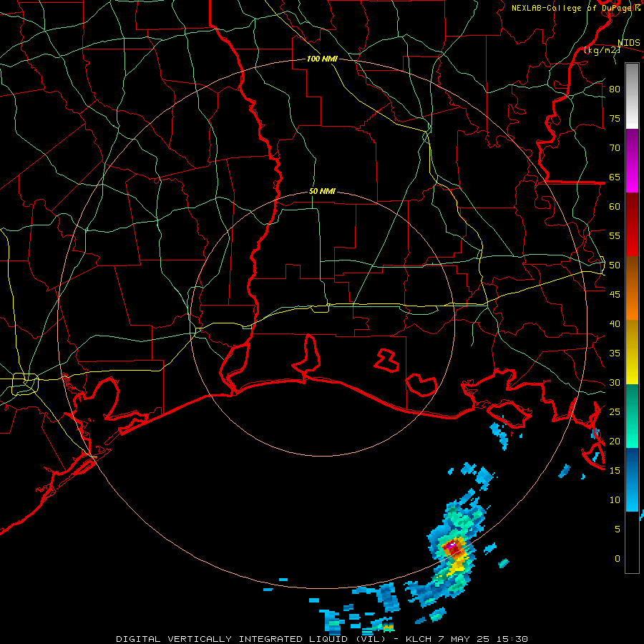This screenshot has width=644, height=644.
Task: Click the 45 value on color scale
Action: click(615, 295)
